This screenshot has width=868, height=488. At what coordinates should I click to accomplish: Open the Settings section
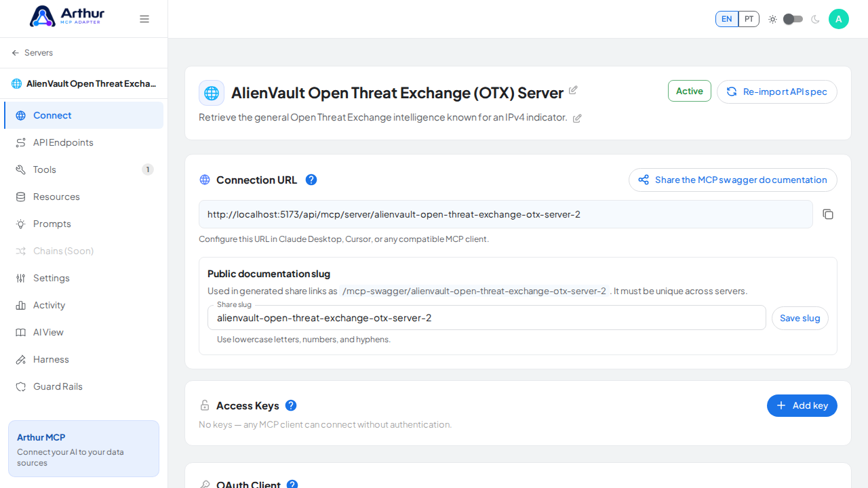click(x=83, y=278)
